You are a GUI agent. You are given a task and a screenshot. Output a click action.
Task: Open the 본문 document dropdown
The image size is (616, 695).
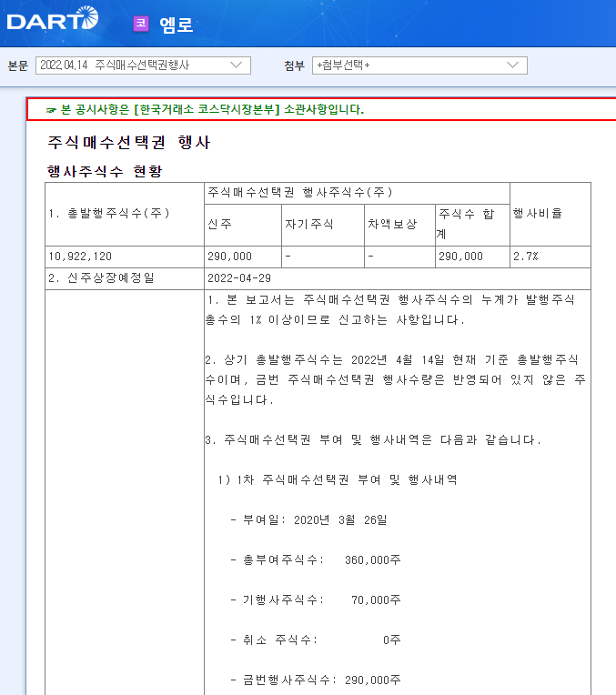click(x=143, y=65)
